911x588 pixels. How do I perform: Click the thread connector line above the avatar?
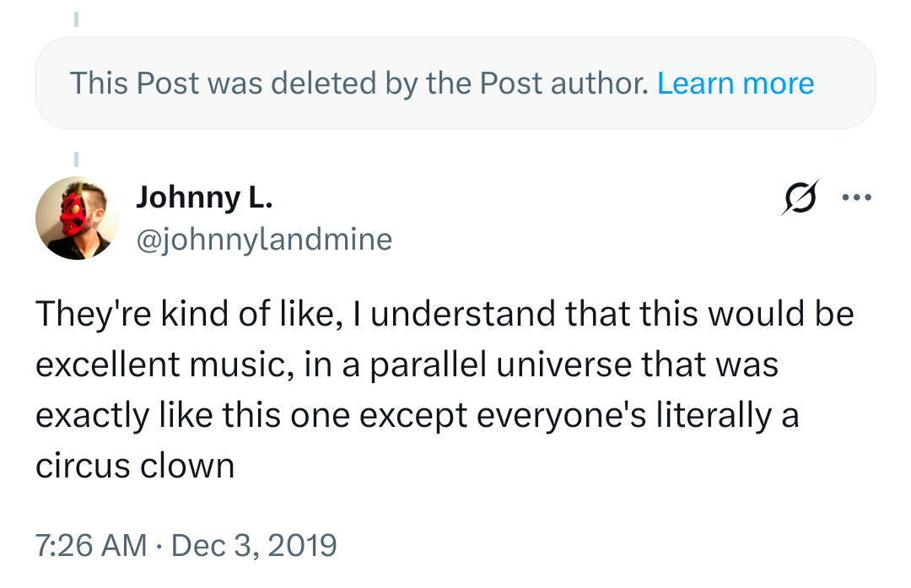[76, 159]
